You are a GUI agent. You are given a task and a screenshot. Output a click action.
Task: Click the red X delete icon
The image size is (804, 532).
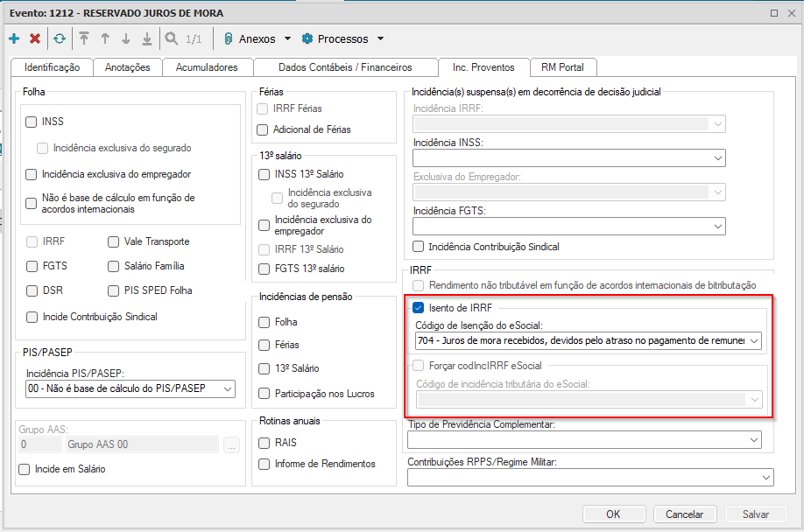[35, 38]
